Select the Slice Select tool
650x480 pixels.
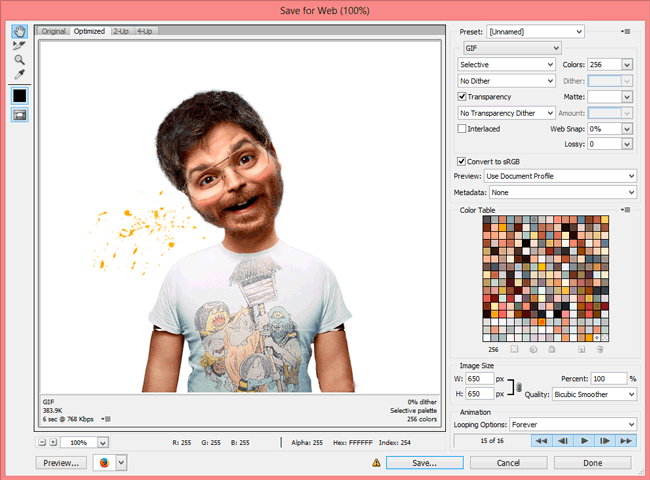click(x=19, y=45)
